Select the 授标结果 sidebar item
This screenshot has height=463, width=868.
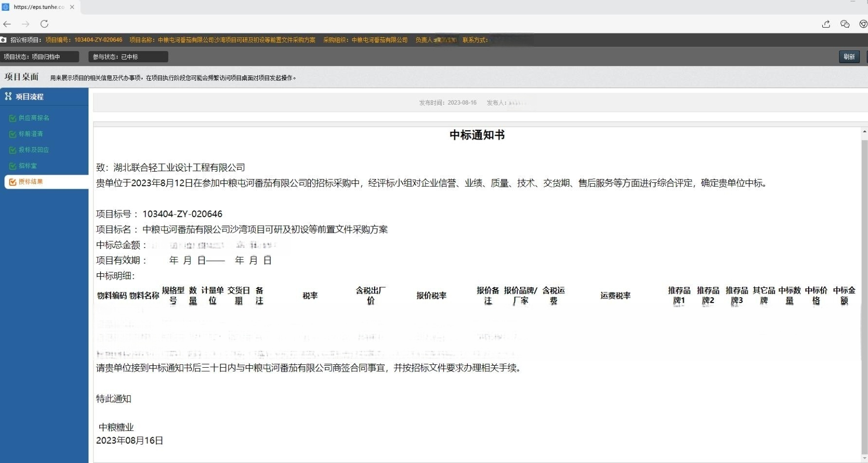(31, 182)
